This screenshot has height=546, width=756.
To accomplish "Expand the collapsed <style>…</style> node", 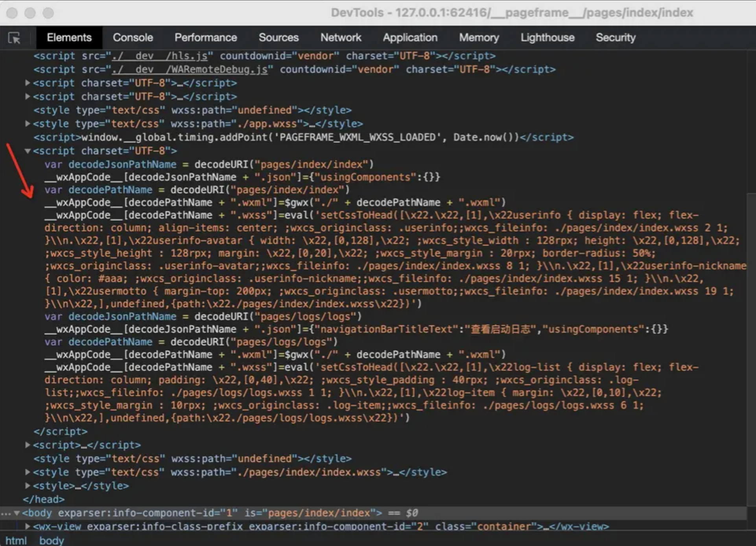I will (28, 486).
